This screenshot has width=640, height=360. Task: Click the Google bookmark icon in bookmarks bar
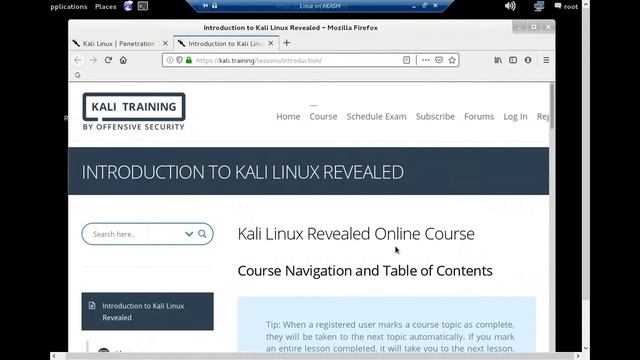click(x=78, y=75)
